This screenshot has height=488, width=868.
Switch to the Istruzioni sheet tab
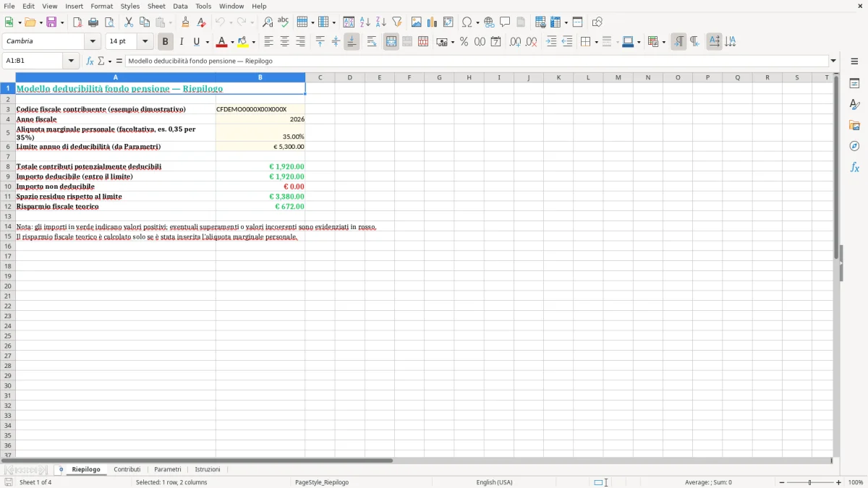pyautogui.click(x=208, y=470)
